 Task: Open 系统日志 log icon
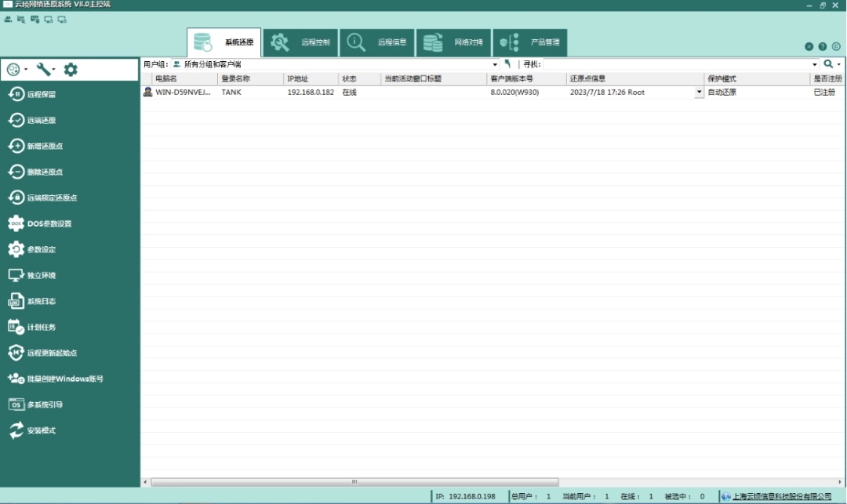pos(16,301)
